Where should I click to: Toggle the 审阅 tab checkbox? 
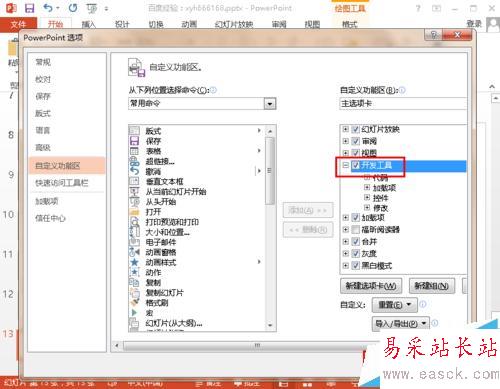click(x=356, y=141)
